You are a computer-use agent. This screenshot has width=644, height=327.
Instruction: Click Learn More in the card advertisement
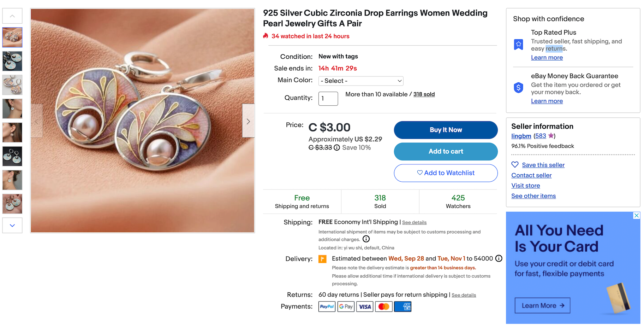(x=542, y=306)
